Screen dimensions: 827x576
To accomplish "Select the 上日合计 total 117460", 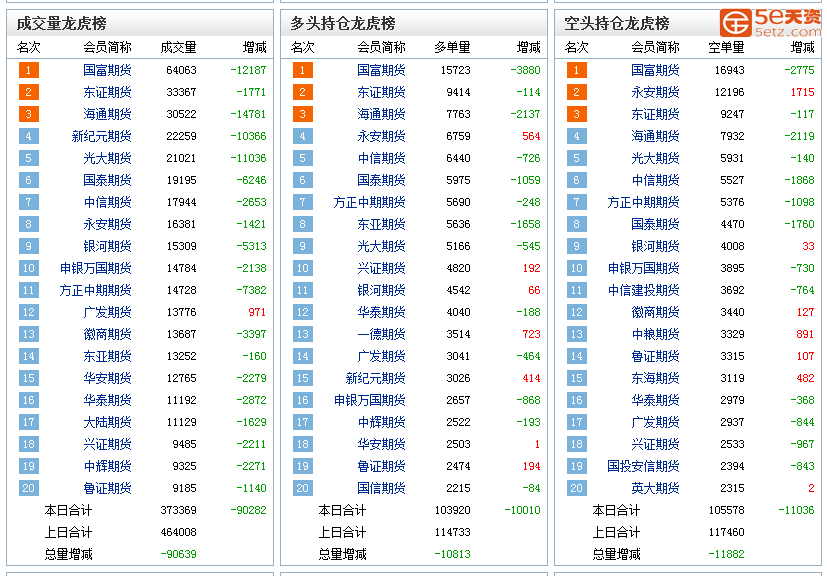I will pyautogui.click(x=726, y=532).
